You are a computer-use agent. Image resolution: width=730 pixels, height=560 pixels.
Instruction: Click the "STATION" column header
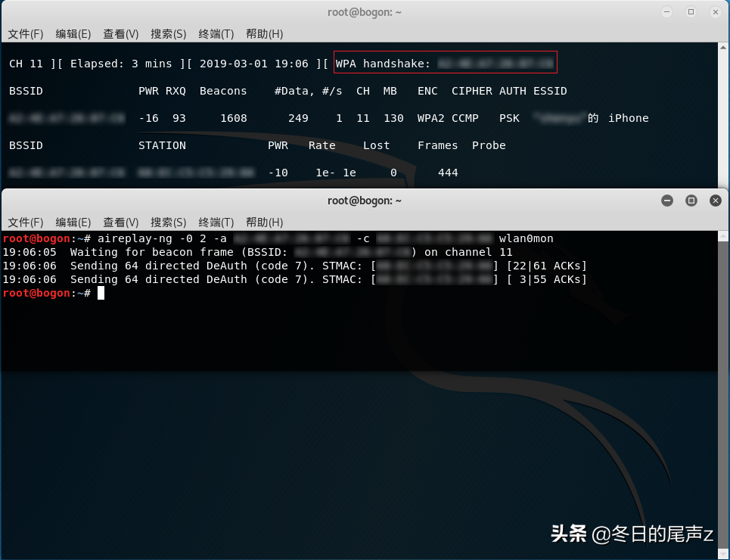click(162, 145)
